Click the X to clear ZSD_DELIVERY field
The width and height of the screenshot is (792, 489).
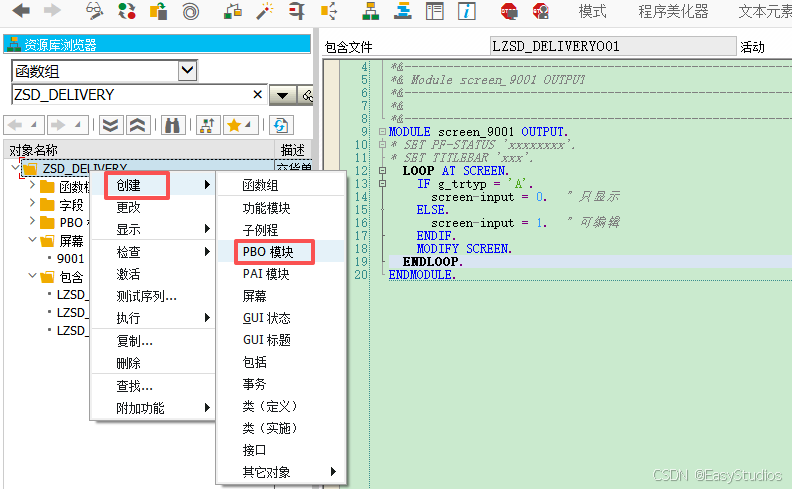pos(257,94)
